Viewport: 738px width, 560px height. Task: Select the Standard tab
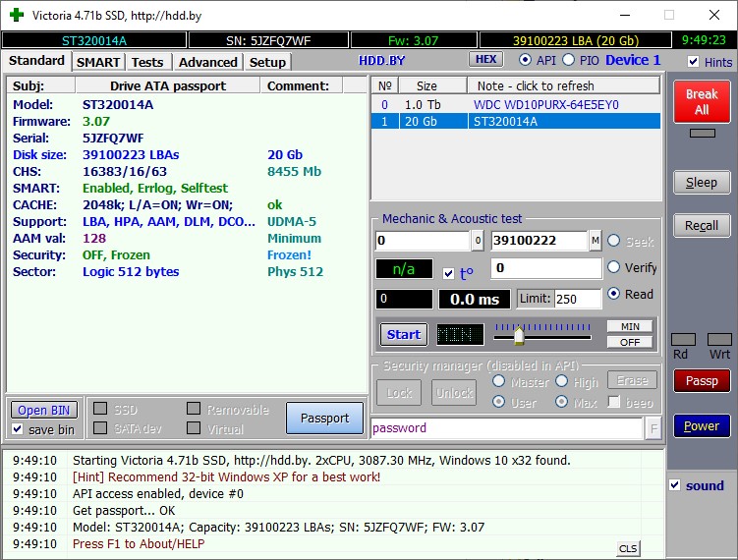coord(36,61)
